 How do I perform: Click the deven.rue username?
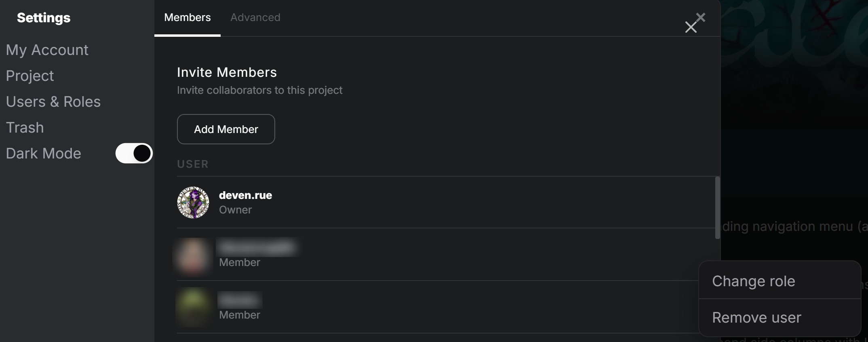245,195
